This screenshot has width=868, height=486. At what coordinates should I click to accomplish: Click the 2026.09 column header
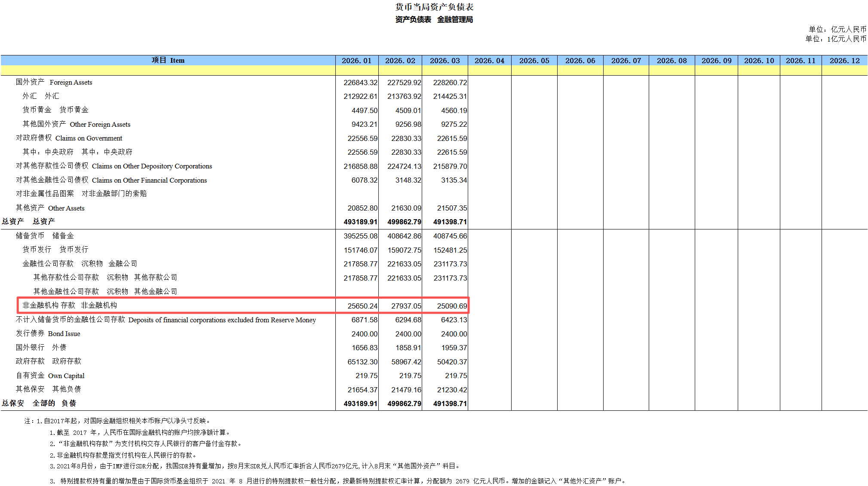pyautogui.click(x=716, y=61)
